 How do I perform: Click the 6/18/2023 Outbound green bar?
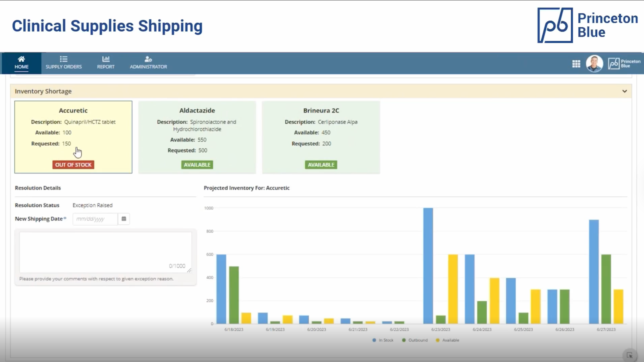[234, 295]
